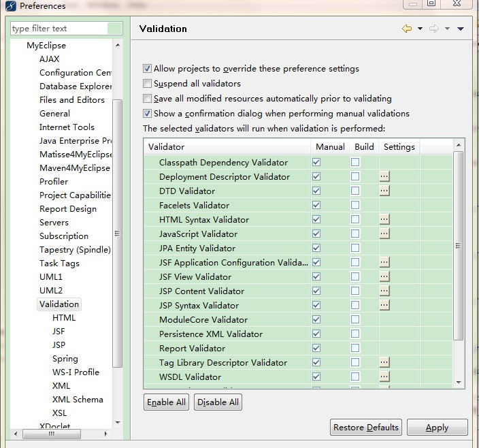Open the view menu triangle in header
Screen dimensions: 479x448
461,29
